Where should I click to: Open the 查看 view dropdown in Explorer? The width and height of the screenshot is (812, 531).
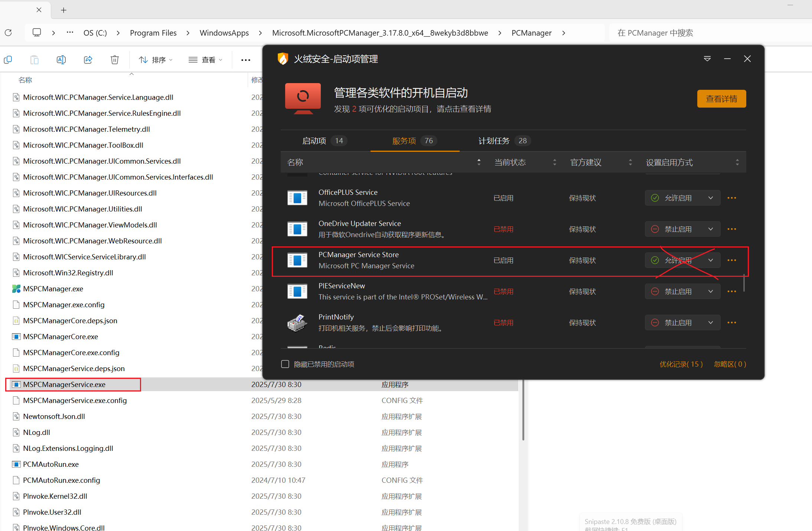point(205,60)
